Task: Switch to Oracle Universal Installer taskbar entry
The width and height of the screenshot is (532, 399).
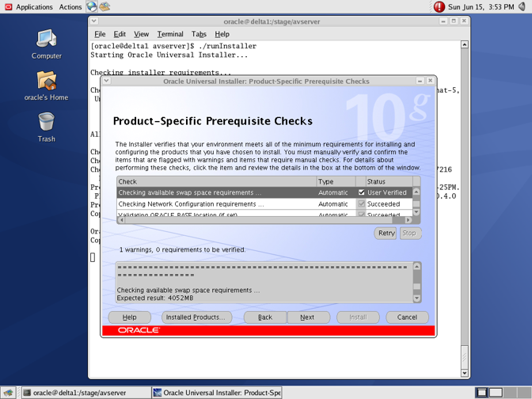Action: coord(217,393)
